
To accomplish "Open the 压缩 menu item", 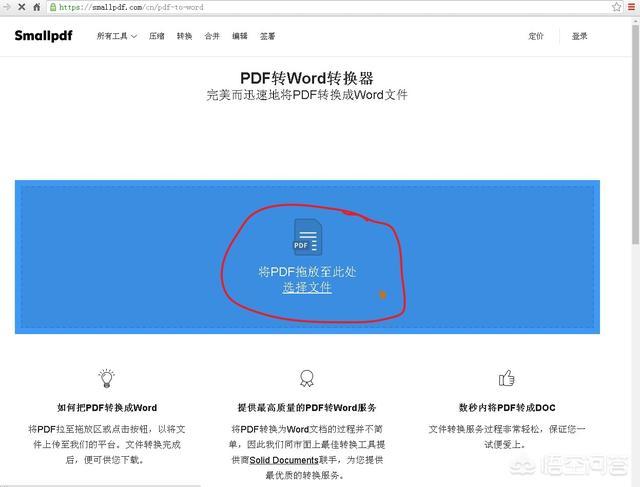I will (157, 36).
